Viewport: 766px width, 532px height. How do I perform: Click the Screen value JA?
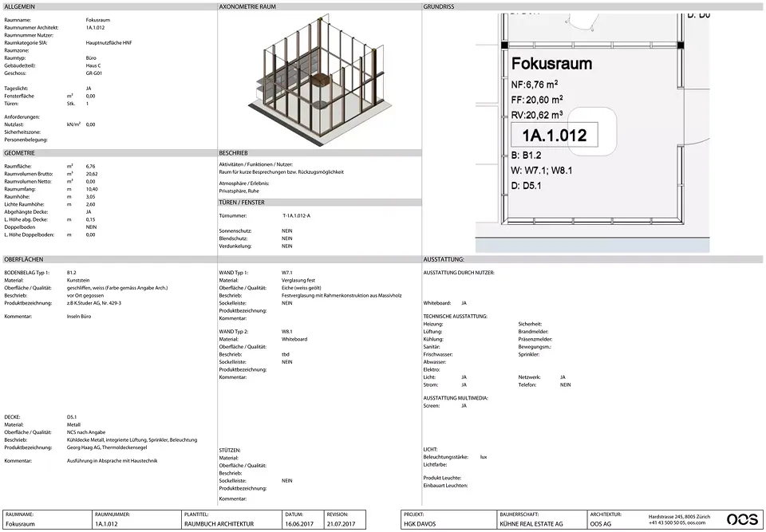pyautogui.click(x=464, y=405)
